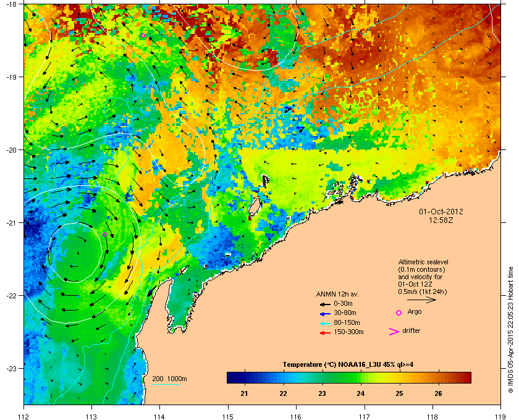Screen dimensions: 519x420
Task: Click latitude axis label -18
Action: pos(11,4)
